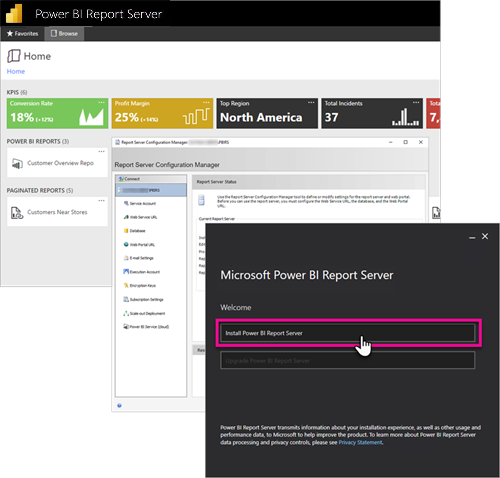Close the Report Server Configuration Manager window
This screenshot has height=478, width=500.
pos(421,142)
